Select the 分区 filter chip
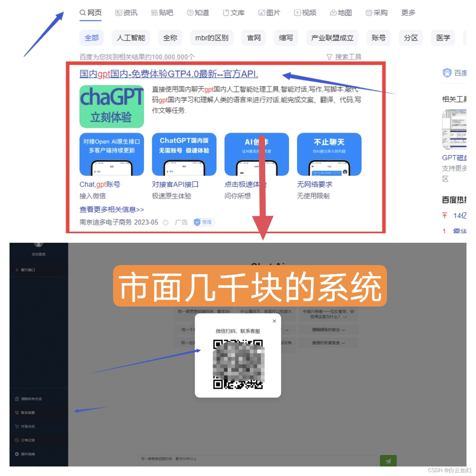The image size is (476, 476). (411, 38)
